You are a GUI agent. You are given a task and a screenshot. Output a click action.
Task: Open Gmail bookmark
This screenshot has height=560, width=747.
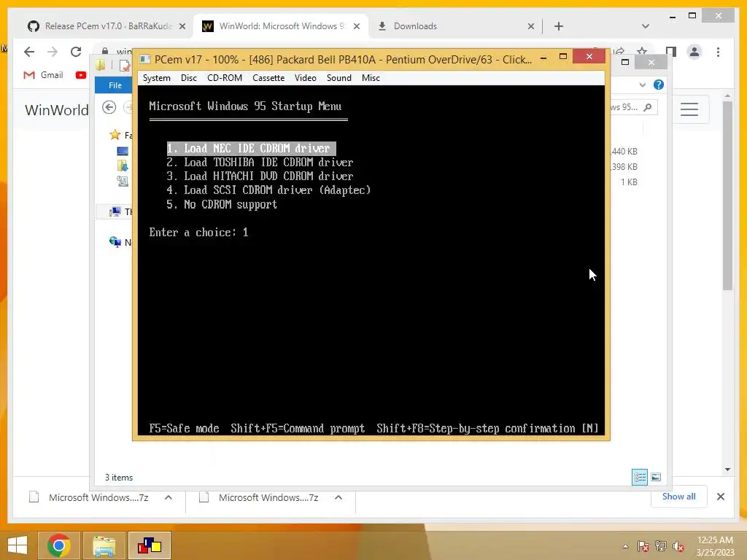click(x=43, y=75)
